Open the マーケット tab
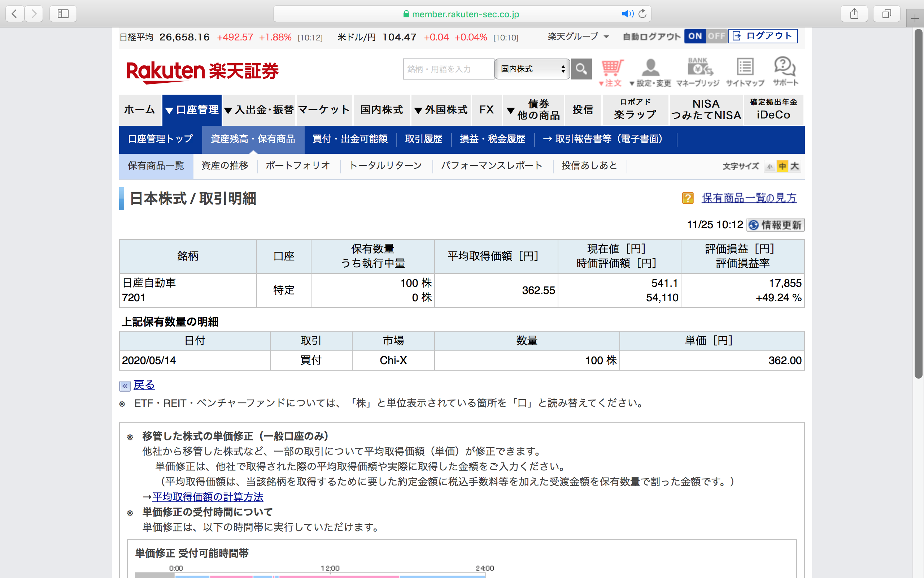 pyautogui.click(x=324, y=110)
